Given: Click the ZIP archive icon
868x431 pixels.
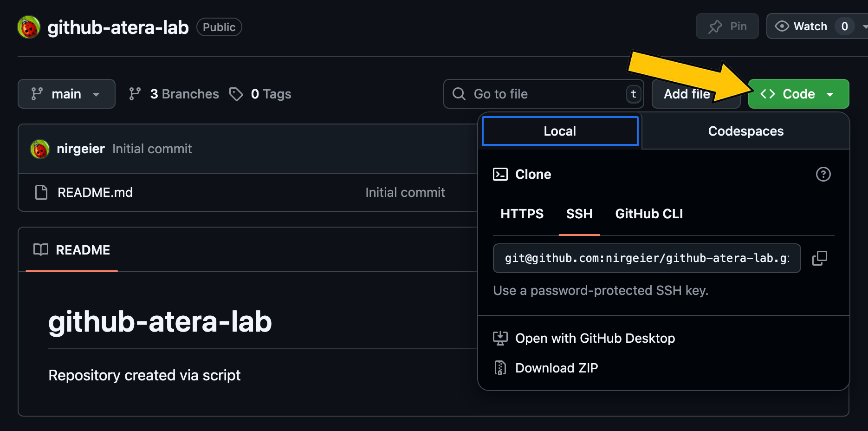Looking at the screenshot, I should pos(500,368).
